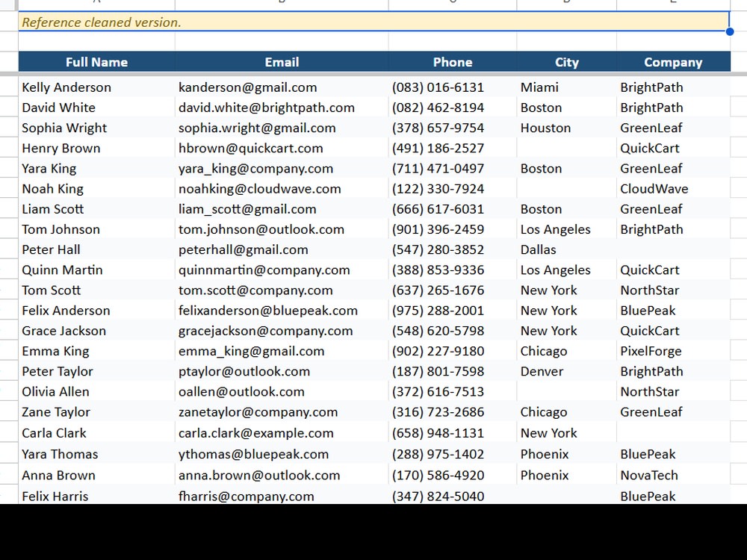The width and height of the screenshot is (747, 560).
Task: Select the noahking@cloudwave.com cell
Action: point(282,189)
